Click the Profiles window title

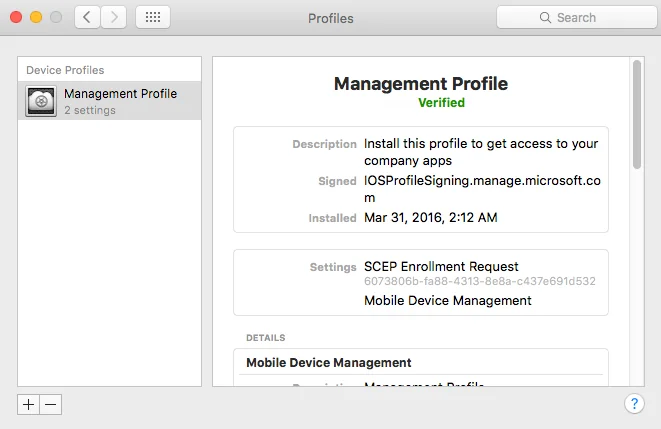pos(330,18)
